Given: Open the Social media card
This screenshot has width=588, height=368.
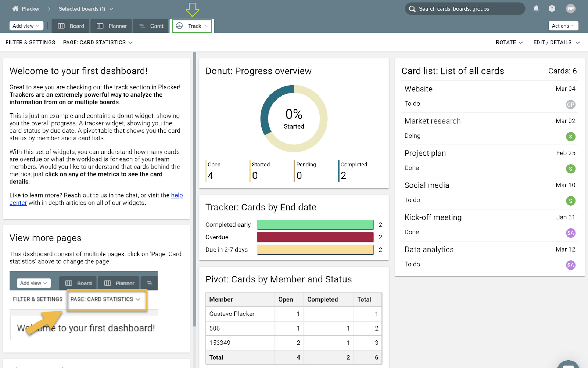Looking at the screenshot, I should 427,185.
